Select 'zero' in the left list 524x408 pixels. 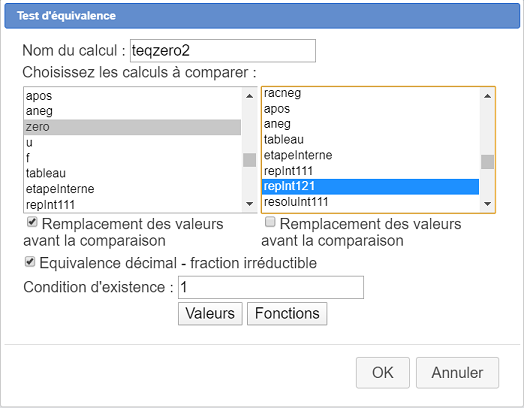[x=132, y=127]
